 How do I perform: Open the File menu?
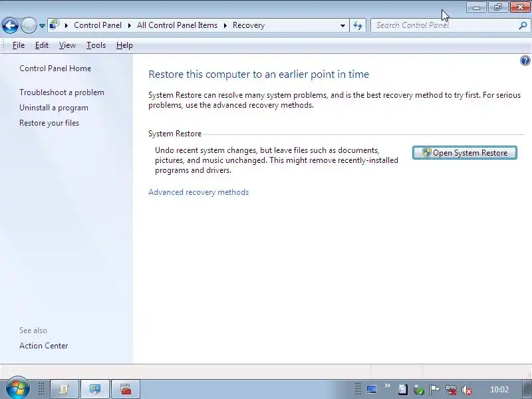point(19,45)
